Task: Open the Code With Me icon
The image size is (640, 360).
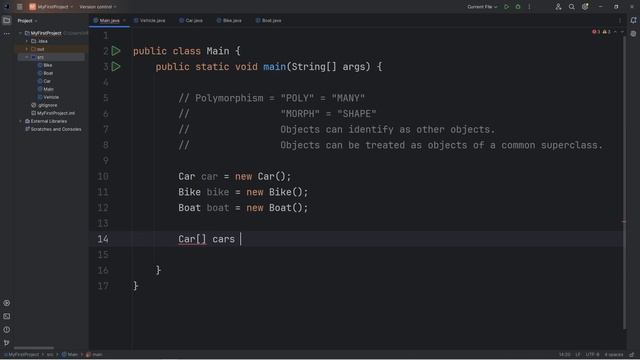Action: (558, 7)
